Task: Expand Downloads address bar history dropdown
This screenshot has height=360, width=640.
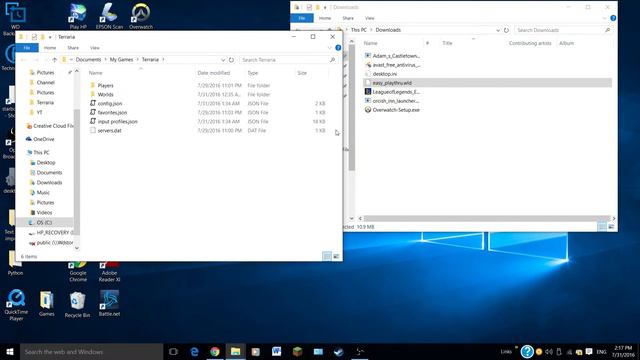Action: pyautogui.click(x=498, y=30)
